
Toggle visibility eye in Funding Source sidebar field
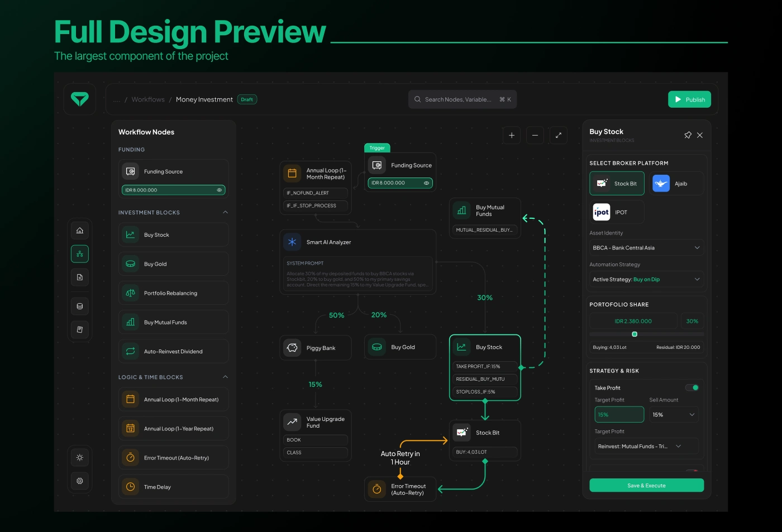click(x=220, y=190)
